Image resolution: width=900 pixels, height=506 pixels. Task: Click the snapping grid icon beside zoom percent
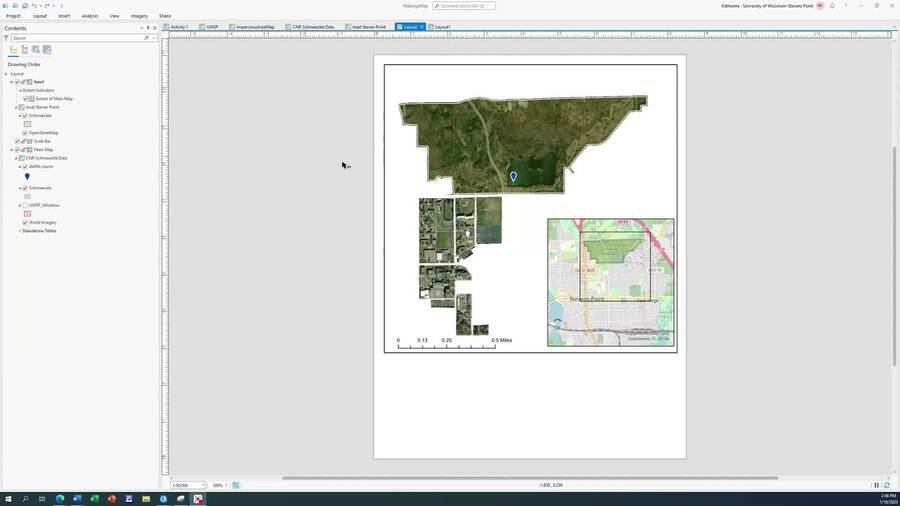[x=236, y=485]
